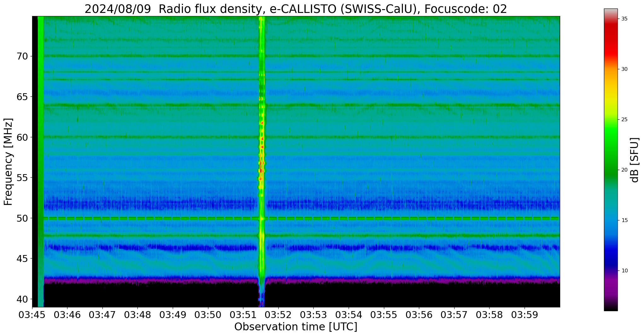Click the 03:49 time tick label
Screen dimensions: 644x336
(x=173, y=315)
